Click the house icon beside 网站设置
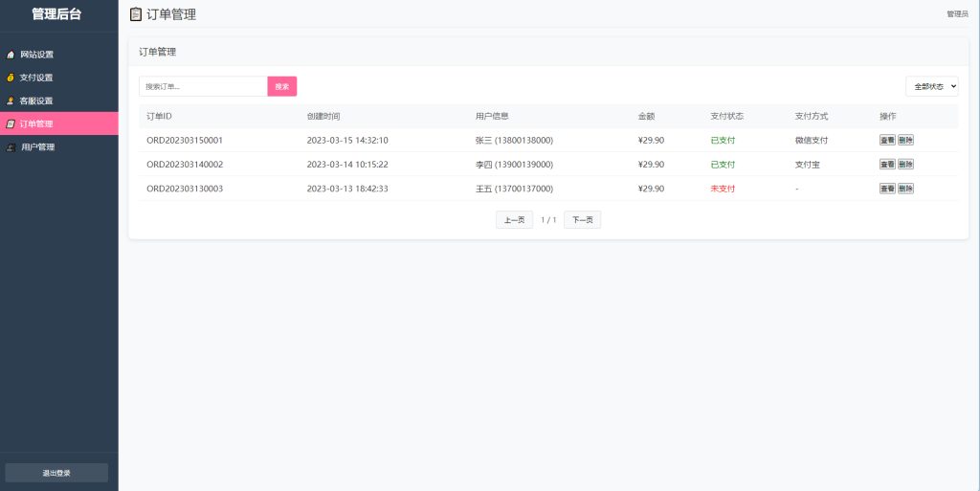Viewport: 980px width, 491px height. pyautogui.click(x=11, y=55)
